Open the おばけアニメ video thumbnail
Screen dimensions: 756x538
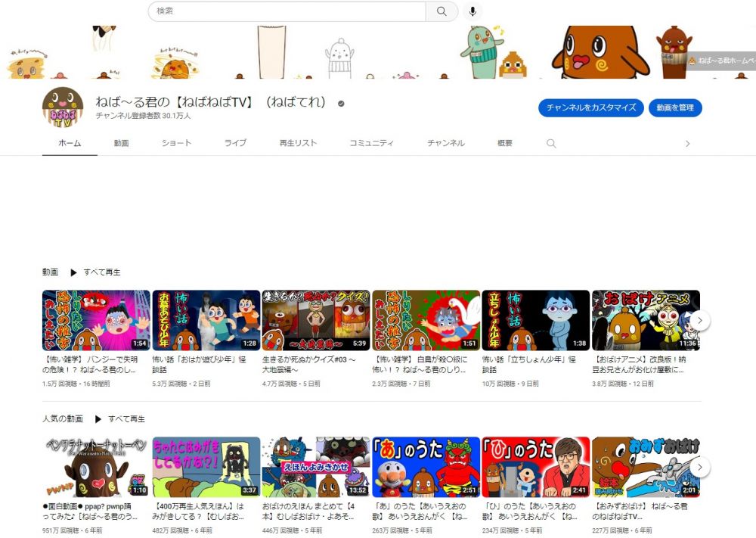point(646,320)
